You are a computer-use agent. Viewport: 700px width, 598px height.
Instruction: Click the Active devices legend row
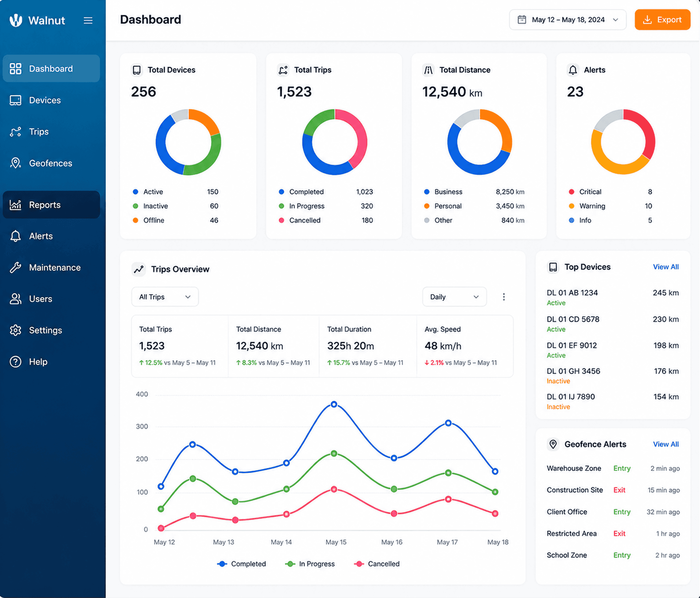176,192
